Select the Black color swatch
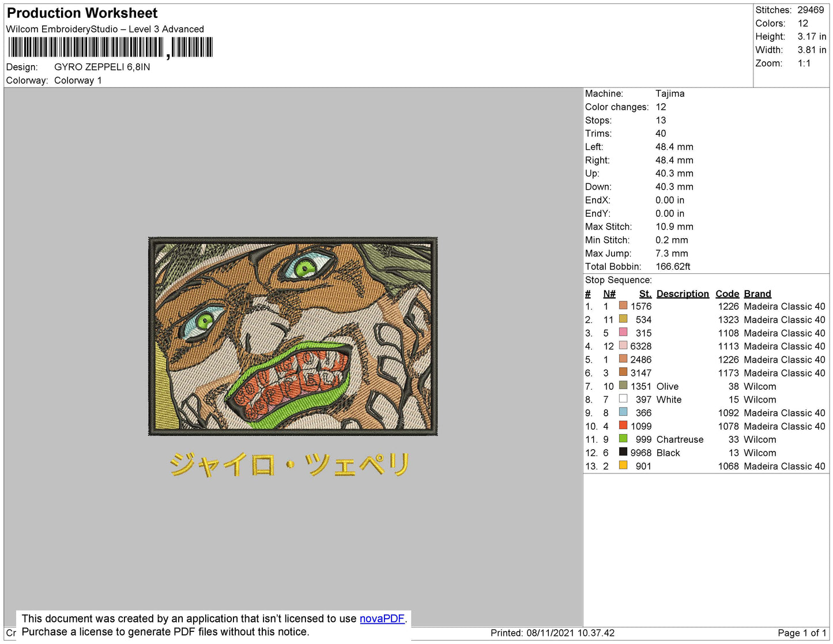The image size is (833, 644). tap(623, 451)
